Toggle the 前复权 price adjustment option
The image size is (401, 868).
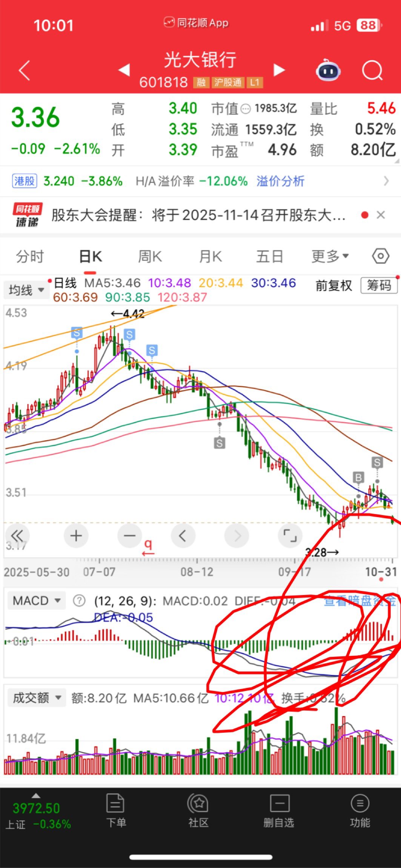(x=334, y=285)
